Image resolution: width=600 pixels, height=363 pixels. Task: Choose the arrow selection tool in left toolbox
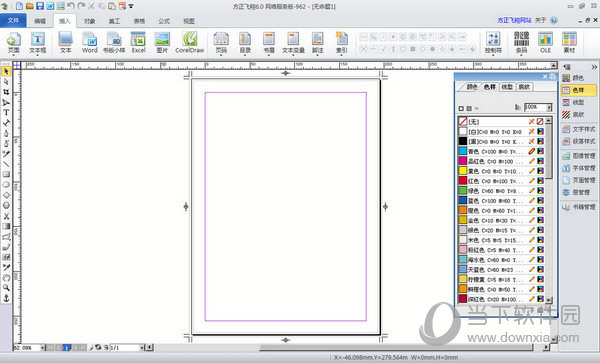click(6, 72)
